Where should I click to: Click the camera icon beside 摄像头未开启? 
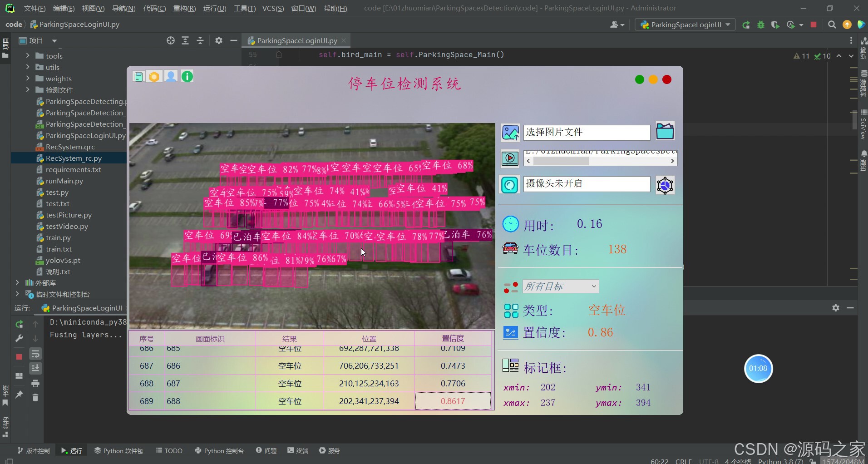510,185
